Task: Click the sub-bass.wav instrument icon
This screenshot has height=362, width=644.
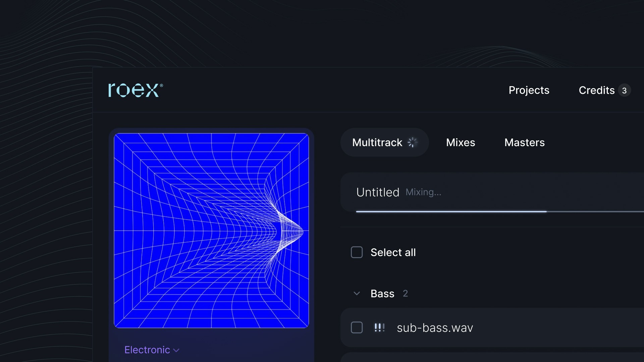Action: (x=379, y=327)
